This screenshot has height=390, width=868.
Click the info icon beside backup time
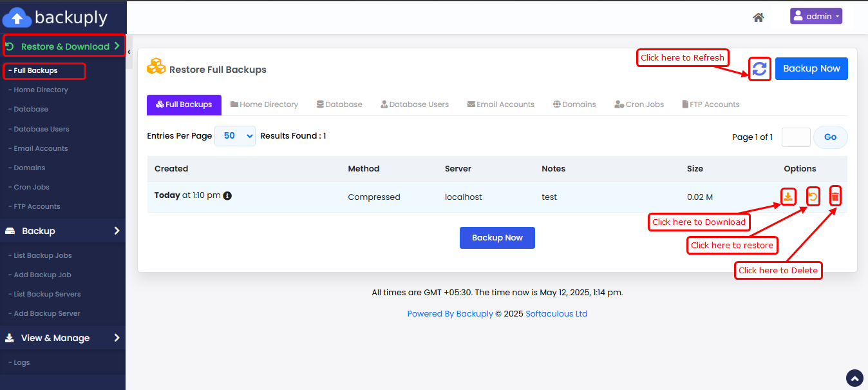pyautogui.click(x=227, y=196)
